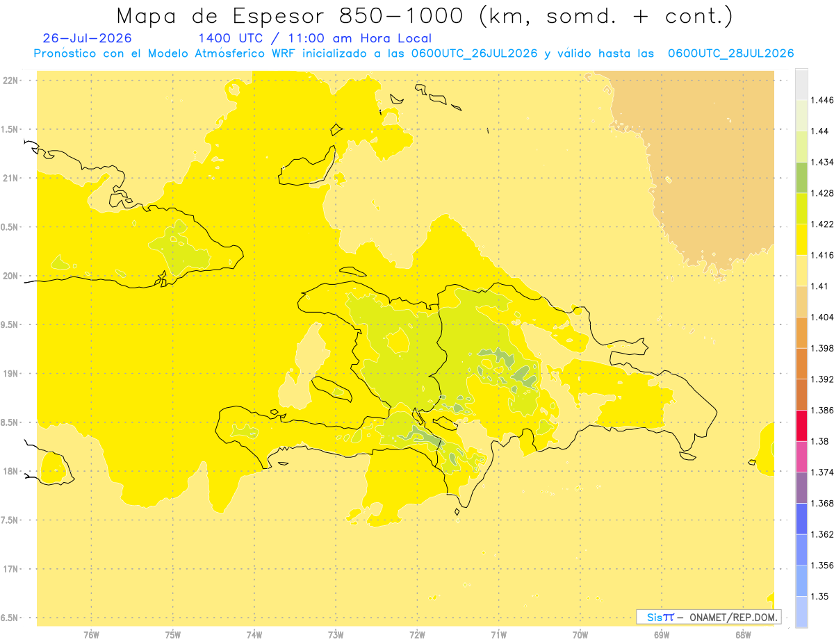Click the '21N' latitude label

coord(12,178)
